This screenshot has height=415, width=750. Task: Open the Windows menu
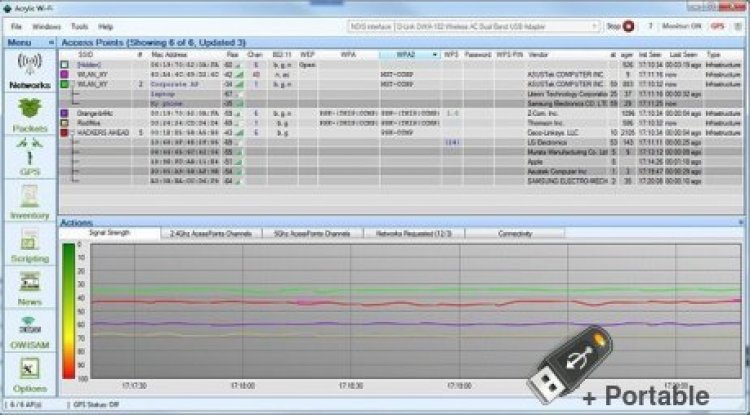pos(46,27)
